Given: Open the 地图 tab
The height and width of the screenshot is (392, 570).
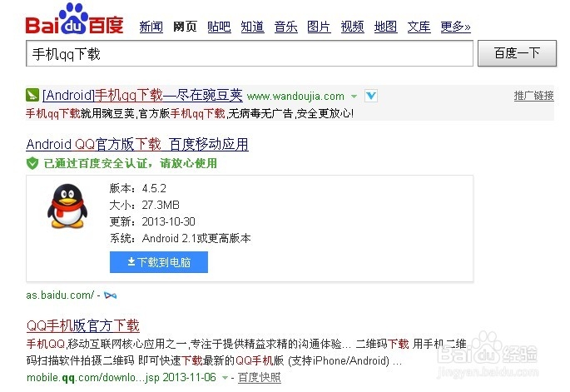Looking at the screenshot, I should click(386, 27).
